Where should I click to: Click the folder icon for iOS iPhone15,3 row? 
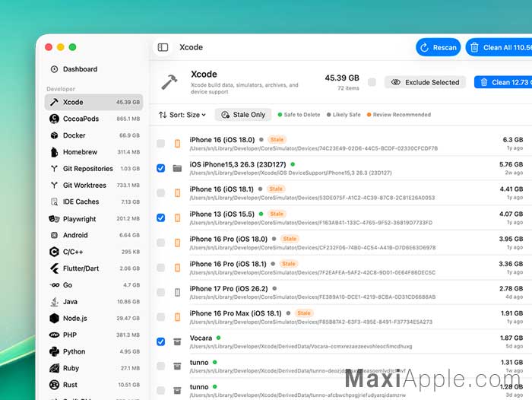click(177, 168)
